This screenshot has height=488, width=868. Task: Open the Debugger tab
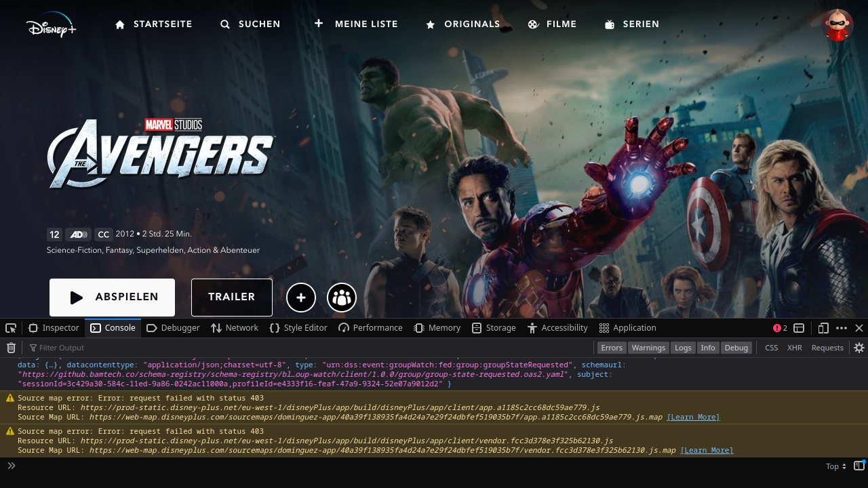[173, 328]
